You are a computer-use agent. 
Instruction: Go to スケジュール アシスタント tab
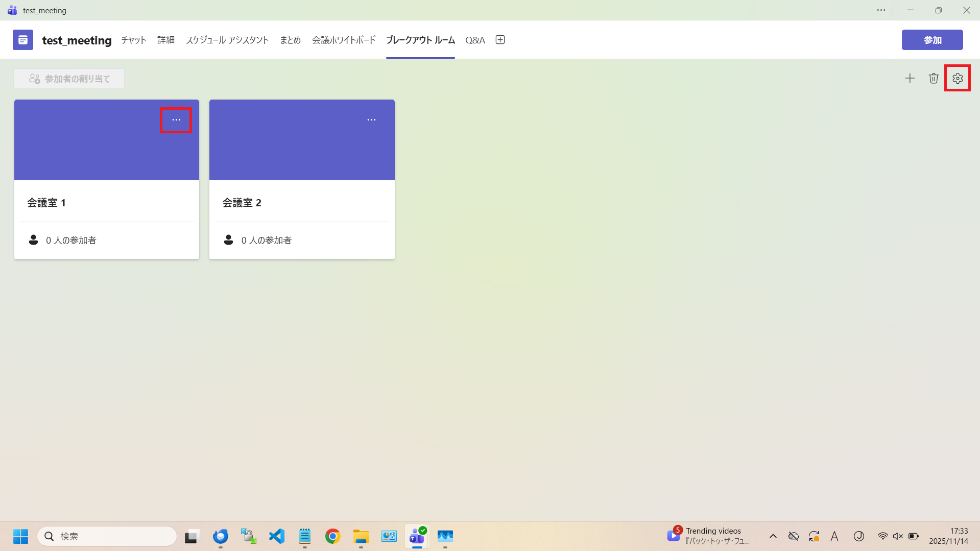click(227, 40)
